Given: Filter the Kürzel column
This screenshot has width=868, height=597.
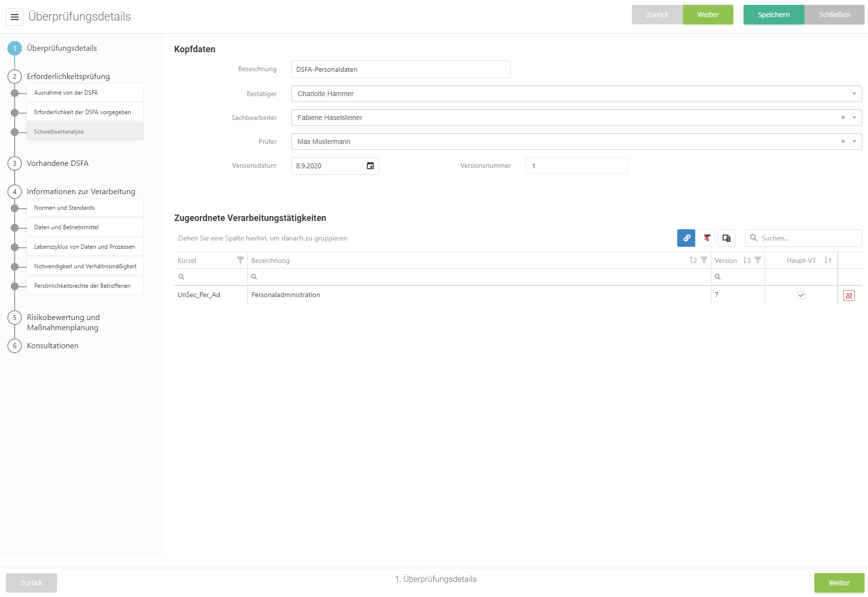Looking at the screenshot, I should (x=240, y=260).
